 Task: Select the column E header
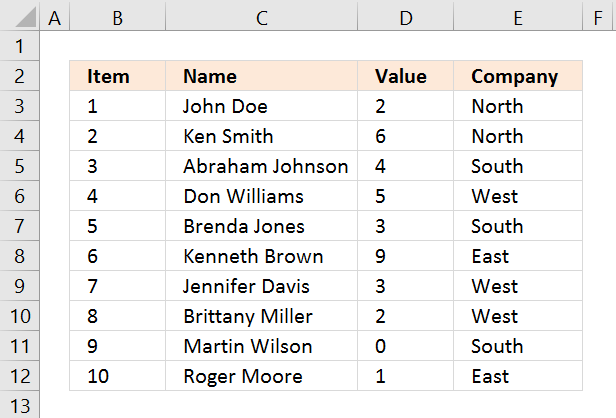click(x=518, y=17)
